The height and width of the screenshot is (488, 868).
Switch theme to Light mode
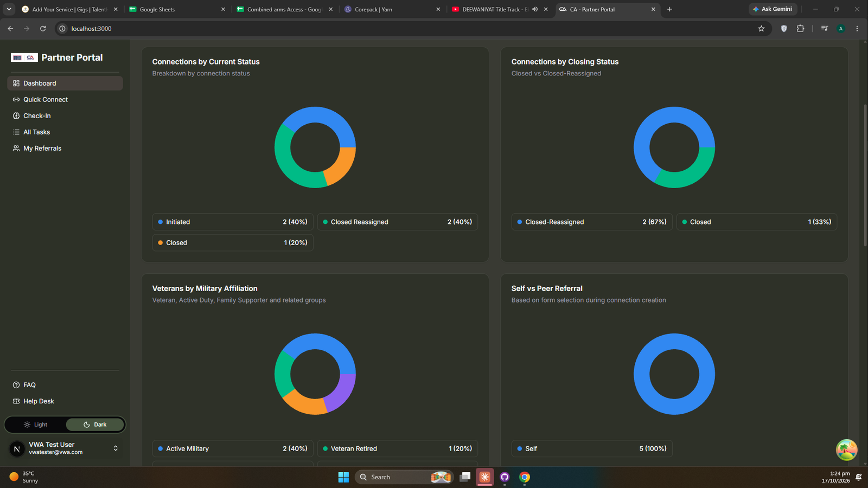[x=36, y=425]
